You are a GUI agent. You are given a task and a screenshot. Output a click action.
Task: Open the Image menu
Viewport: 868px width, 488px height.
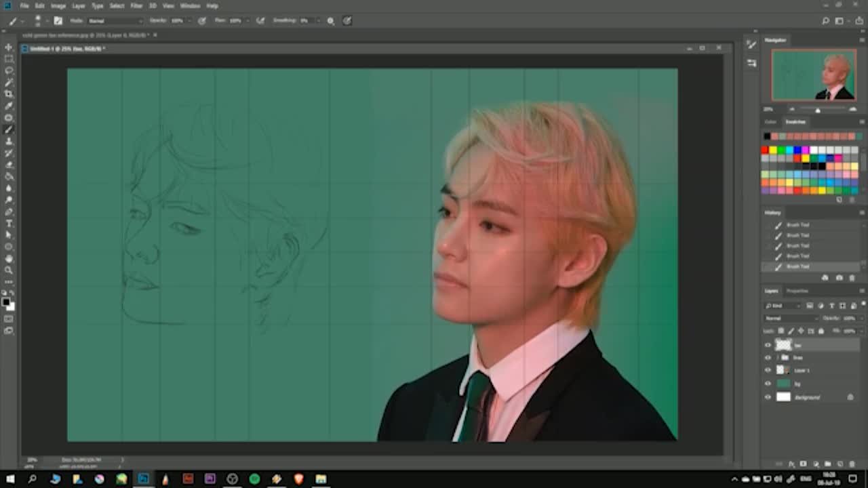pos(58,5)
